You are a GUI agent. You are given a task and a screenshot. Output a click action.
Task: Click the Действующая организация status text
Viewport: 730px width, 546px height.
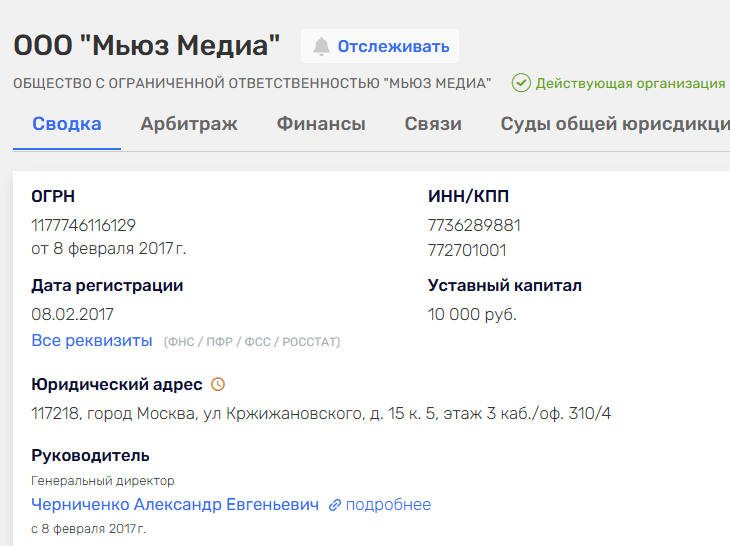click(630, 83)
